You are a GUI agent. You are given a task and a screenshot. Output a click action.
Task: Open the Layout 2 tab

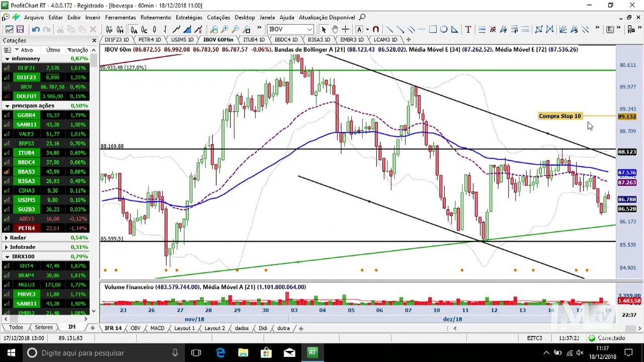click(x=215, y=328)
